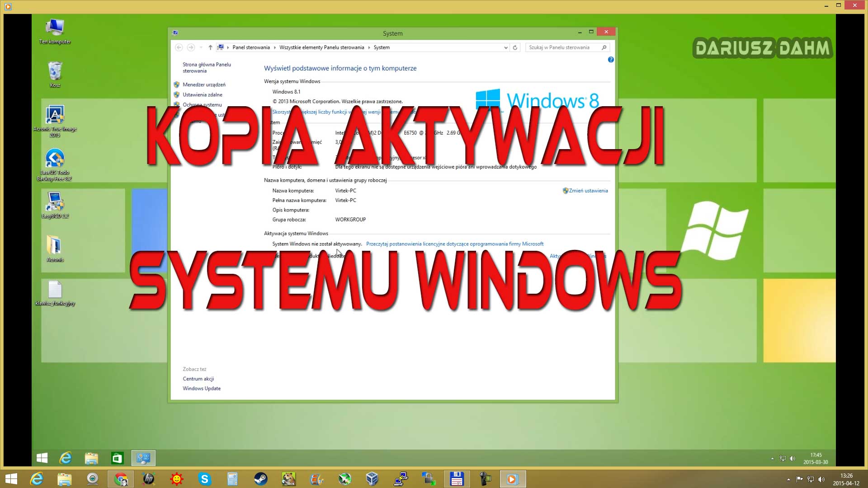Click the Windows 8.1 edition text
The width and height of the screenshot is (868, 488).
click(286, 92)
